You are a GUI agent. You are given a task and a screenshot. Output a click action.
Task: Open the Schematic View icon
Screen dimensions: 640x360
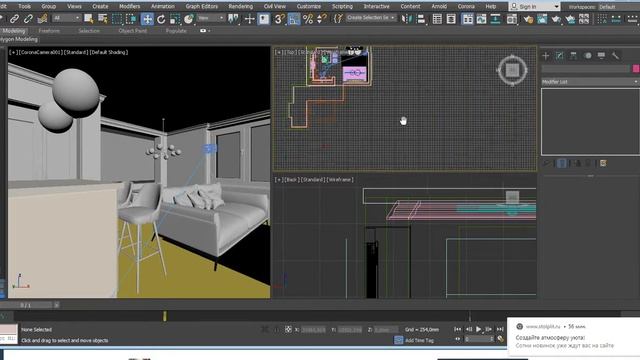(495, 19)
